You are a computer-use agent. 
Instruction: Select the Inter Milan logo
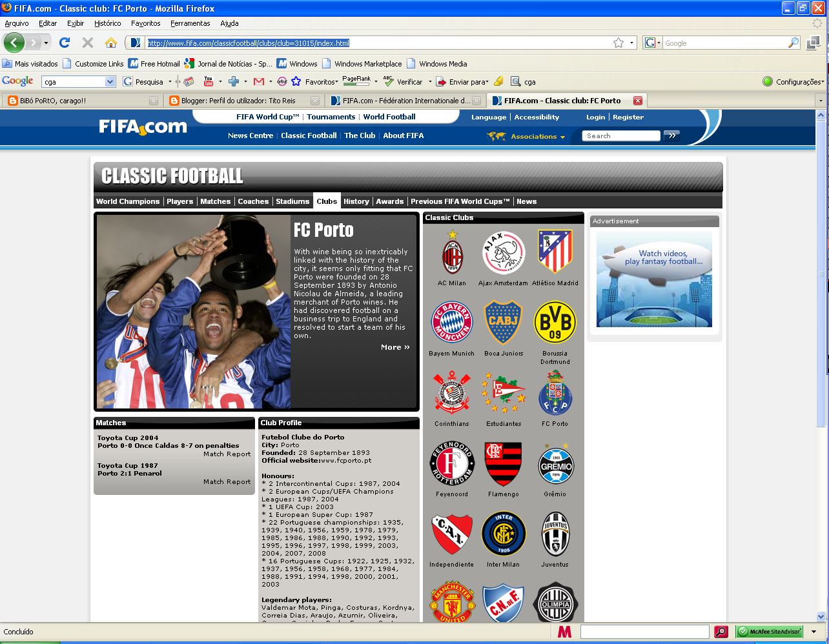point(504,534)
